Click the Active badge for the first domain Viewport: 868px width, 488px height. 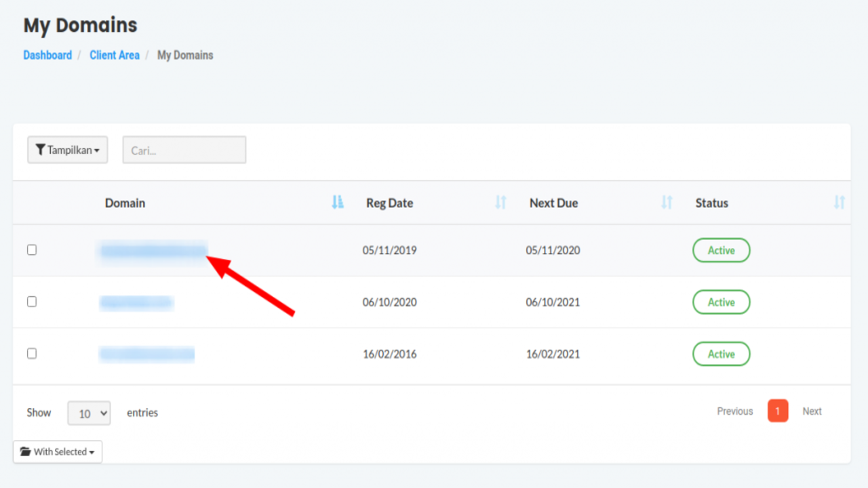[x=721, y=250]
